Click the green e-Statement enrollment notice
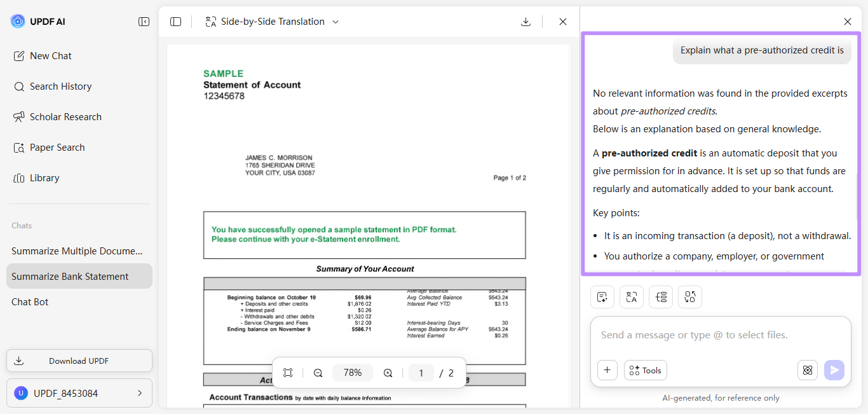Screen dimensions: 868x414 pyautogui.click(x=334, y=235)
